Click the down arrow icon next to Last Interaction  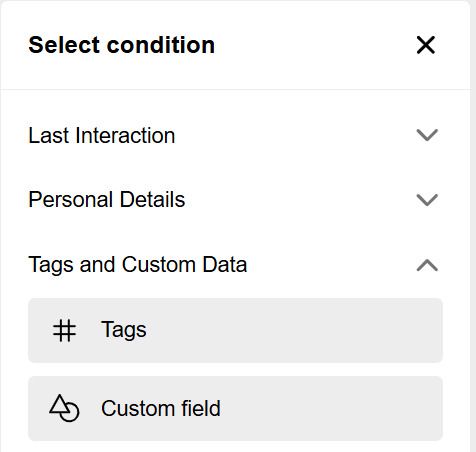click(427, 135)
